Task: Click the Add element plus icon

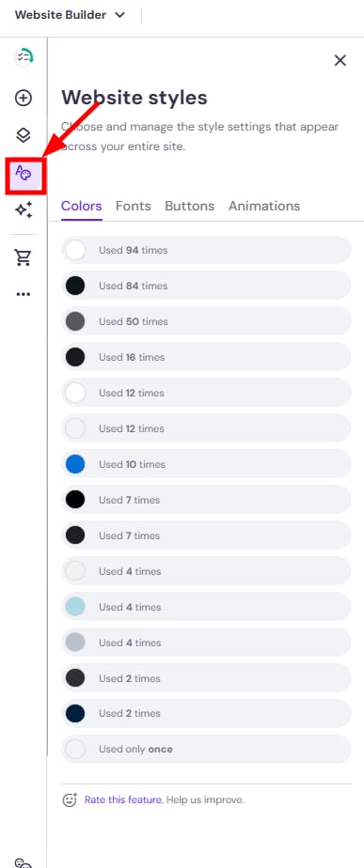Action: tap(24, 99)
